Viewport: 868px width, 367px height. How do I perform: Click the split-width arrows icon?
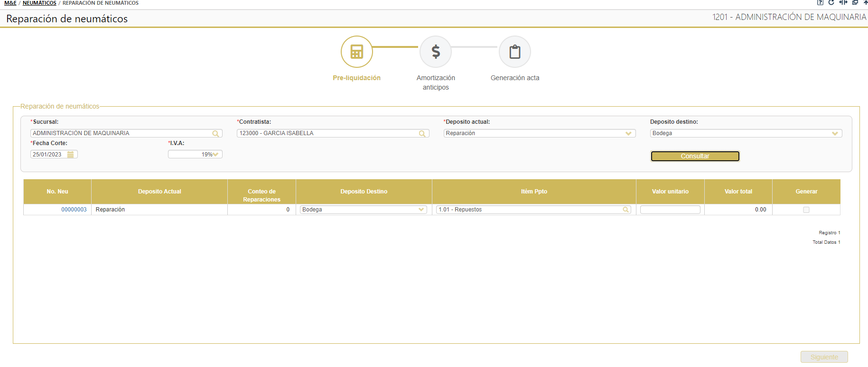pyautogui.click(x=843, y=2)
